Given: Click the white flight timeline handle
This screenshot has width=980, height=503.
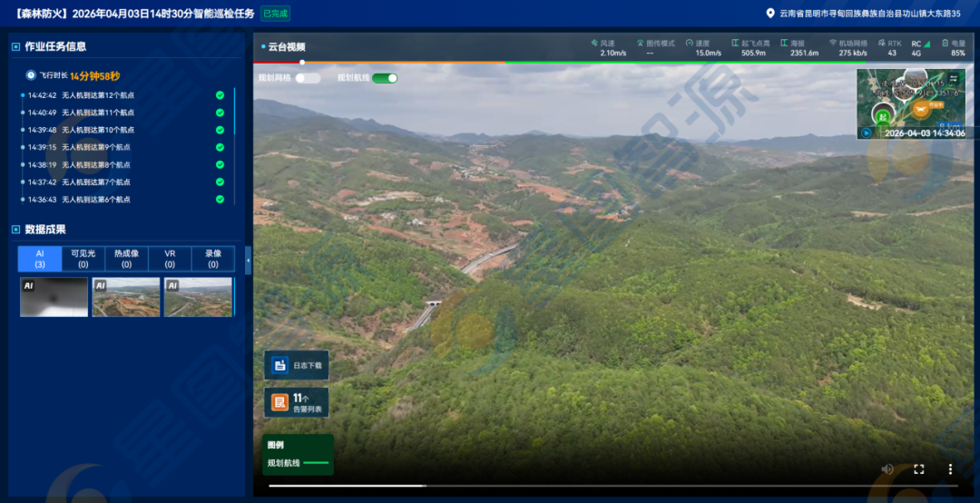Looking at the screenshot, I should [x=302, y=62].
